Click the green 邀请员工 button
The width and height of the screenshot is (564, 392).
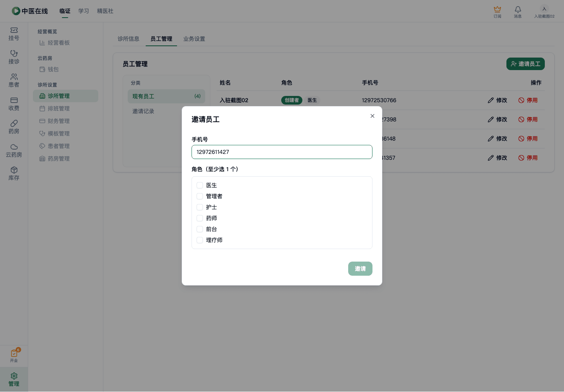coord(526,64)
